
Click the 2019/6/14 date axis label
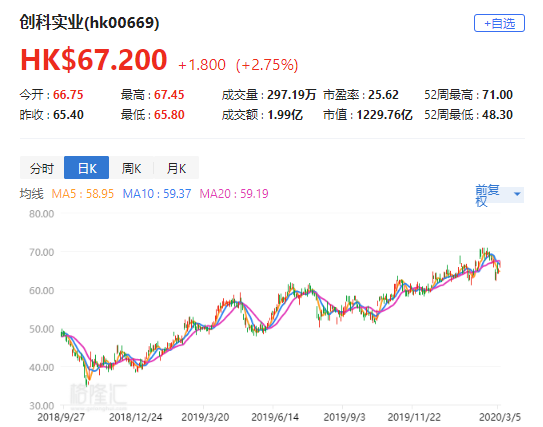click(275, 417)
